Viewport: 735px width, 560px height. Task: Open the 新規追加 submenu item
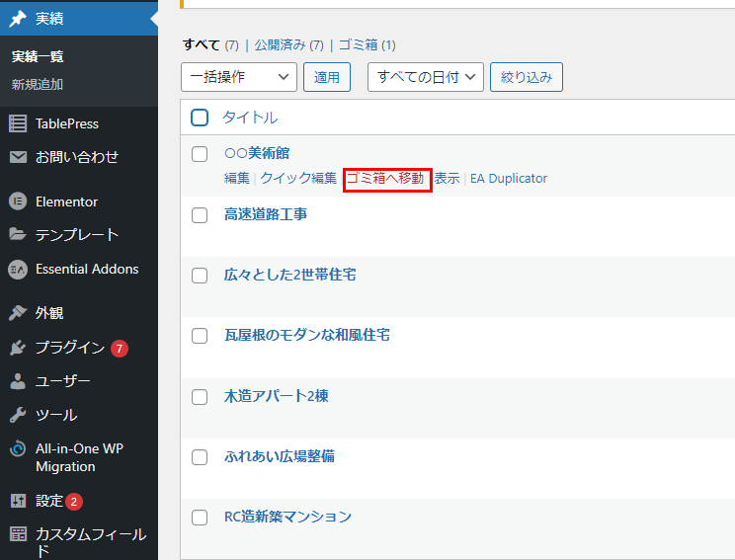pyautogui.click(x=38, y=84)
